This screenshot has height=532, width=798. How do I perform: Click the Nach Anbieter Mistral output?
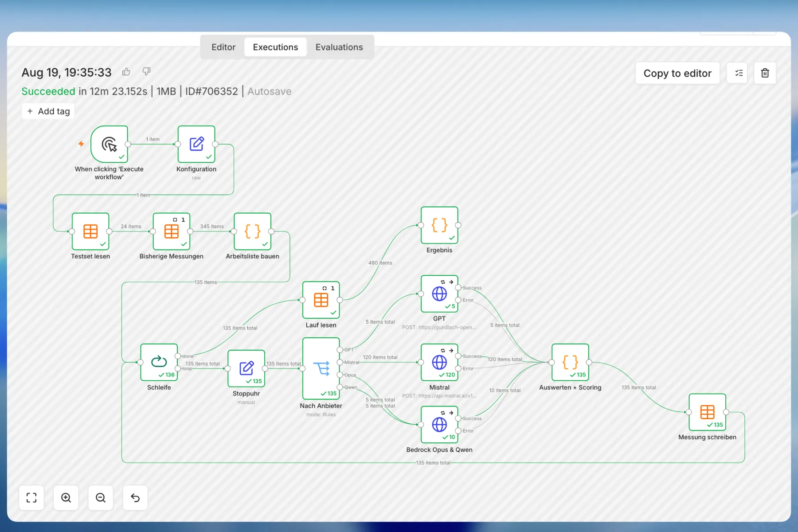[340, 362]
